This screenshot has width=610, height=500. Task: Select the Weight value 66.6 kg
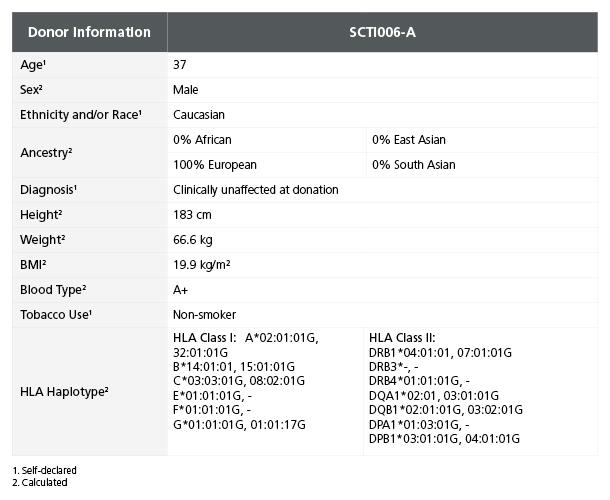point(193,240)
